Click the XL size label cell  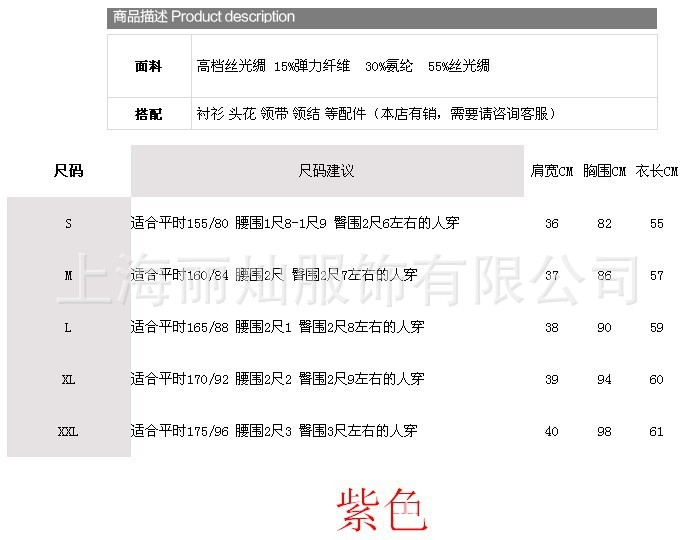(68, 380)
